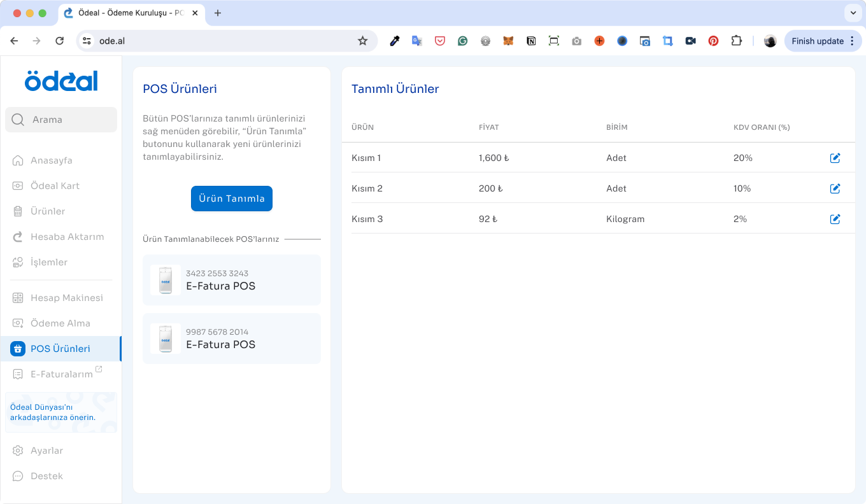The width and height of the screenshot is (866, 504).
Task: Click the site info icon in address bar
Action: (87, 41)
